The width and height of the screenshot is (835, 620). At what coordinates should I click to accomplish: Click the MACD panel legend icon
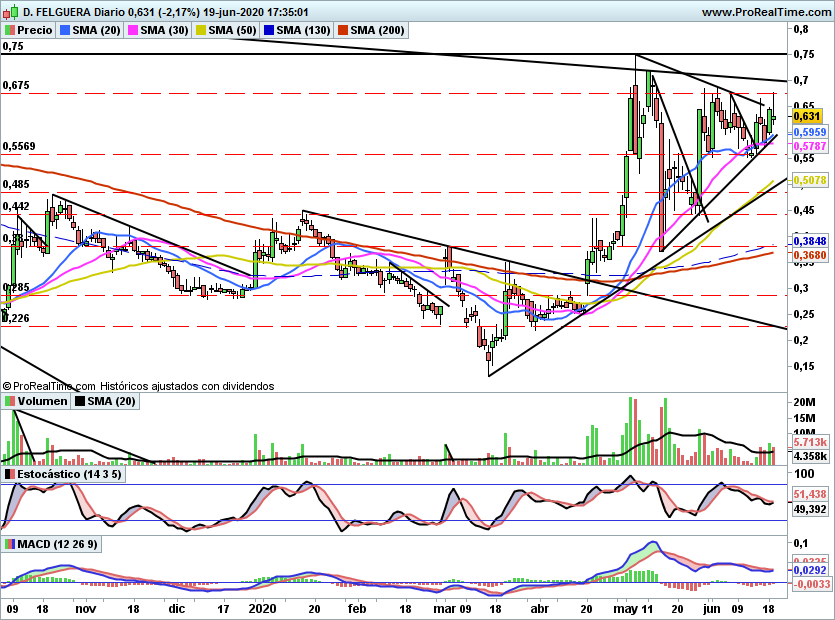(x=10, y=544)
